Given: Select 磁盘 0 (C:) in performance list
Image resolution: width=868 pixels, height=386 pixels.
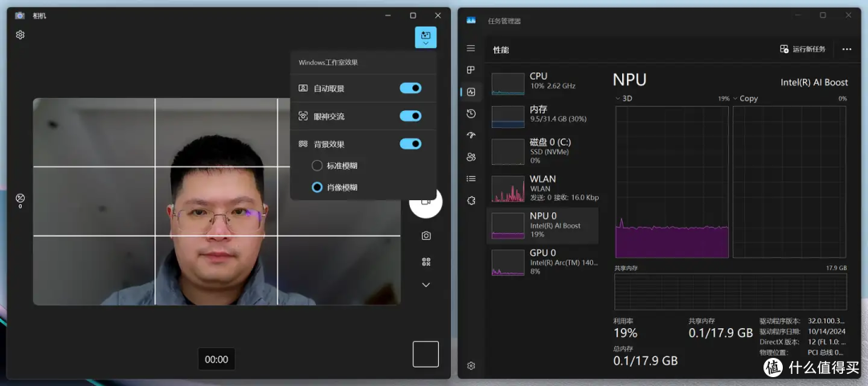Looking at the screenshot, I should pyautogui.click(x=542, y=150).
